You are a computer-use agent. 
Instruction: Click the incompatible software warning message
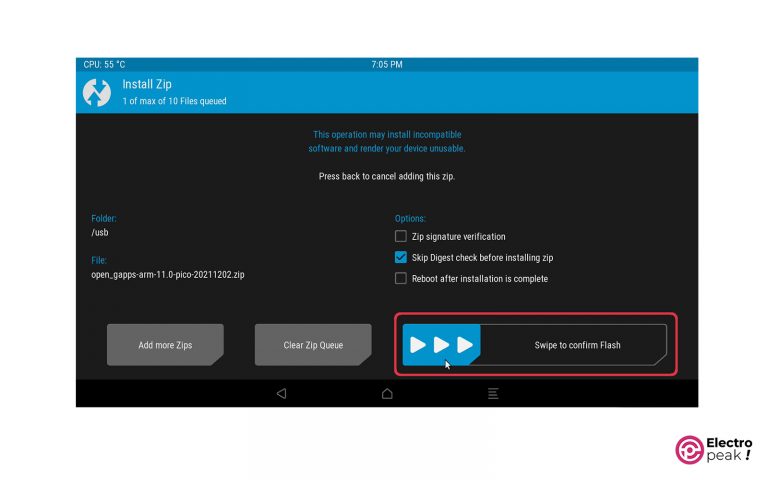(387, 141)
